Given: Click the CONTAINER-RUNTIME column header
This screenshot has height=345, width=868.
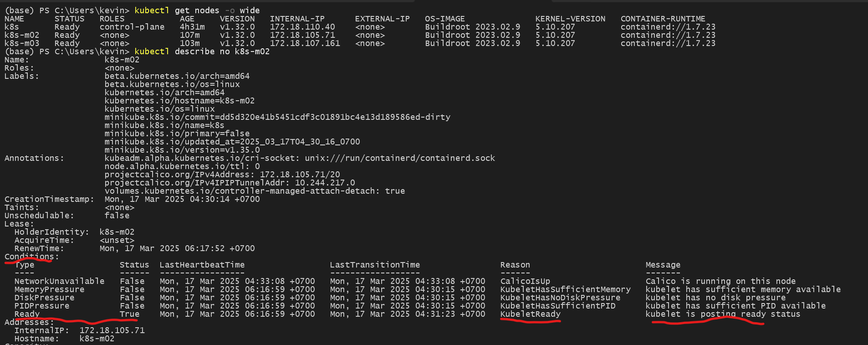Looking at the screenshot, I should pos(663,19).
